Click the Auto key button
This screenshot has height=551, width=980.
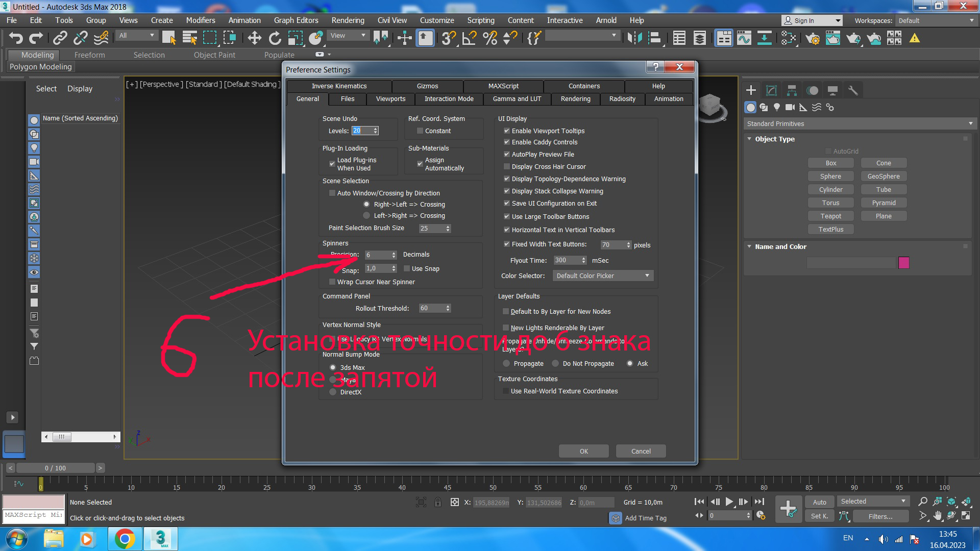[819, 503]
